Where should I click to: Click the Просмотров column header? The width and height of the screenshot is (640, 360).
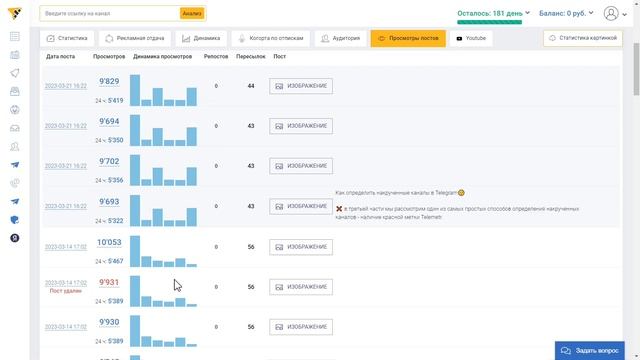click(x=109, y=57)
